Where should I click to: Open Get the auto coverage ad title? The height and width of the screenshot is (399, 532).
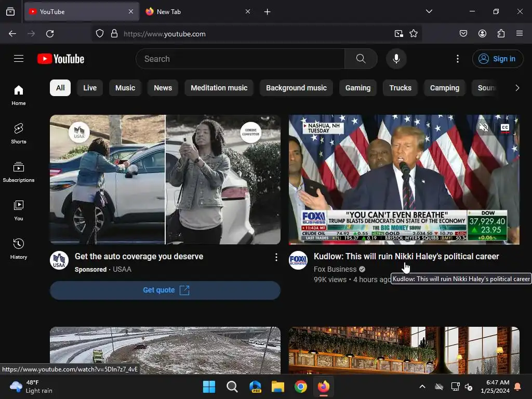pos(139,256)
